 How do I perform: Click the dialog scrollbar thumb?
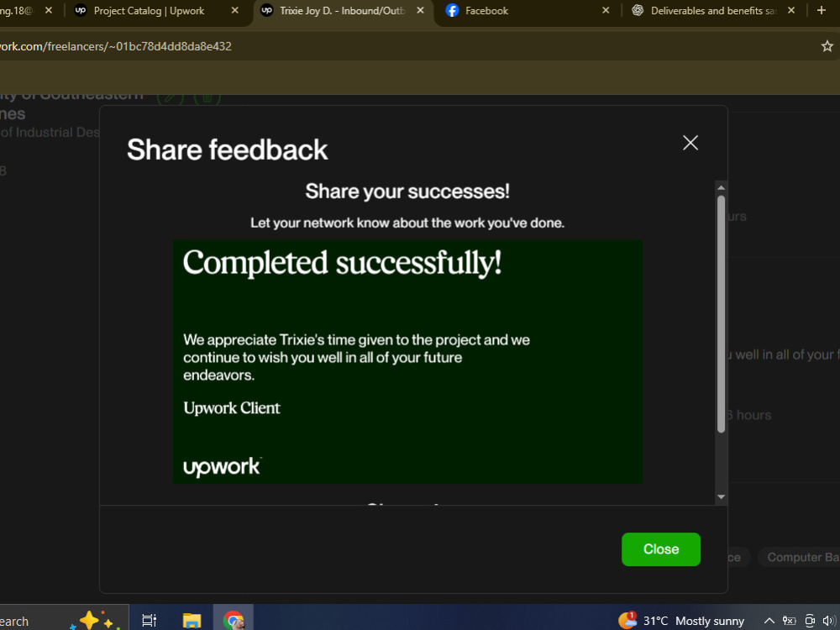tap(721, 314)
